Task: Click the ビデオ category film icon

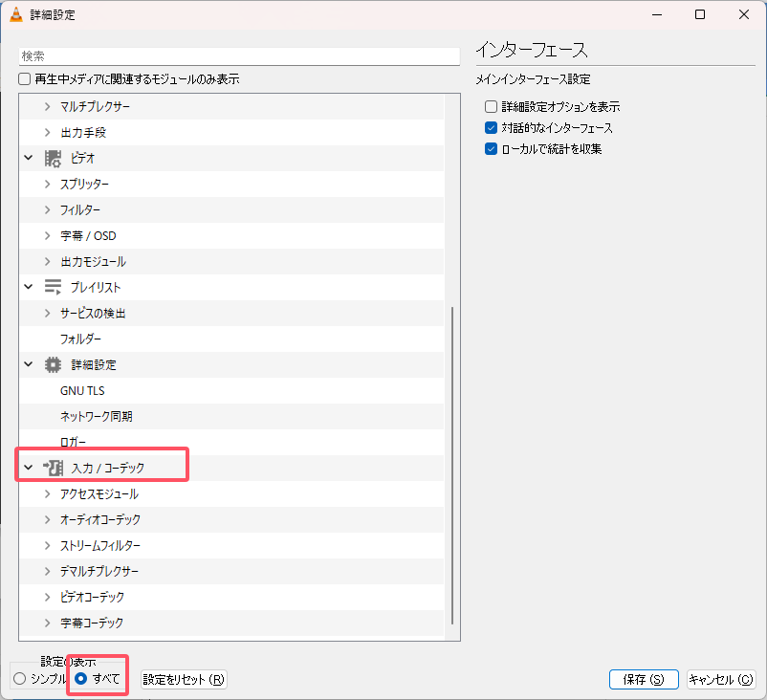Action: tap(54, 157)
